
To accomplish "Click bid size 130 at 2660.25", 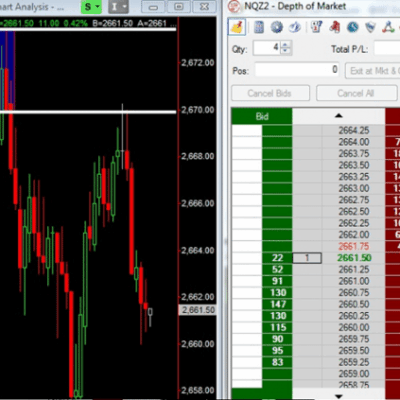I will pos(277,316).
